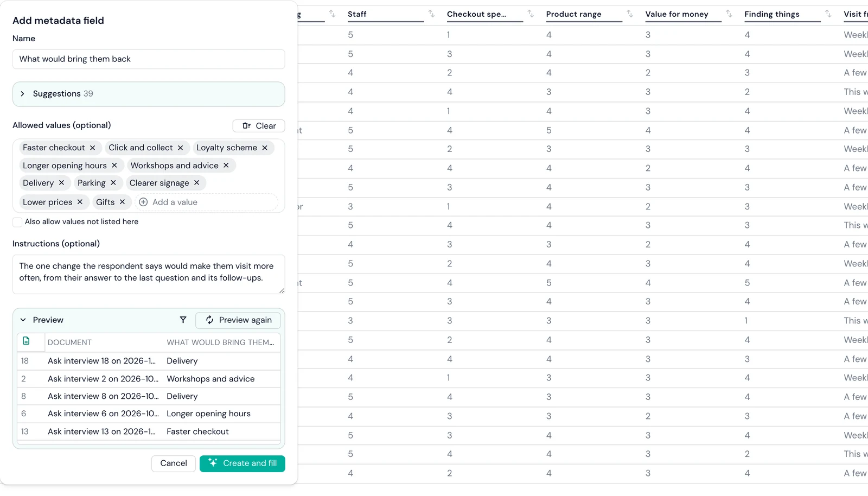Click the Longer opening hours preview value
This screenshot has height=496, width=868.
coord(208,414)
